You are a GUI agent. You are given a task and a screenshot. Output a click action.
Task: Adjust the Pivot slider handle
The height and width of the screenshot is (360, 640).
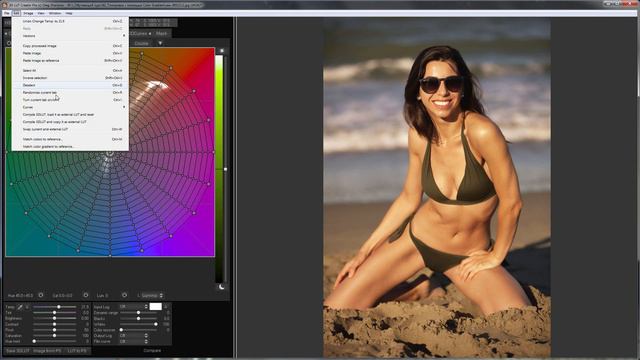pos(54,330)
